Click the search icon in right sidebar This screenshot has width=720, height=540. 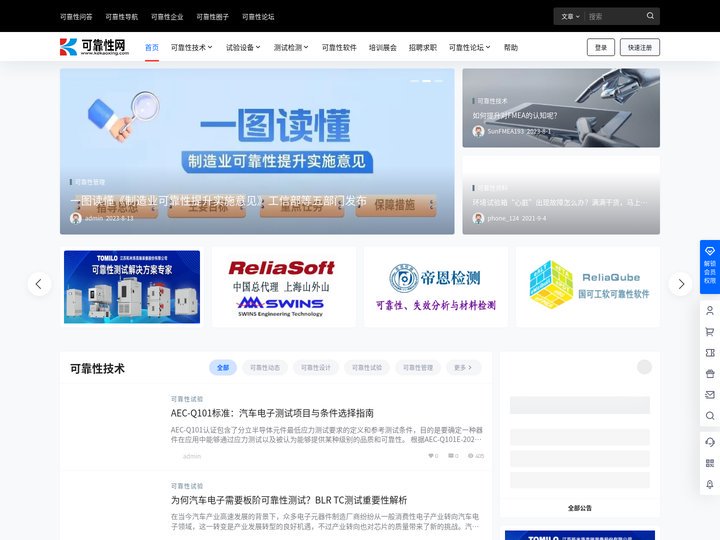[709, 416]
